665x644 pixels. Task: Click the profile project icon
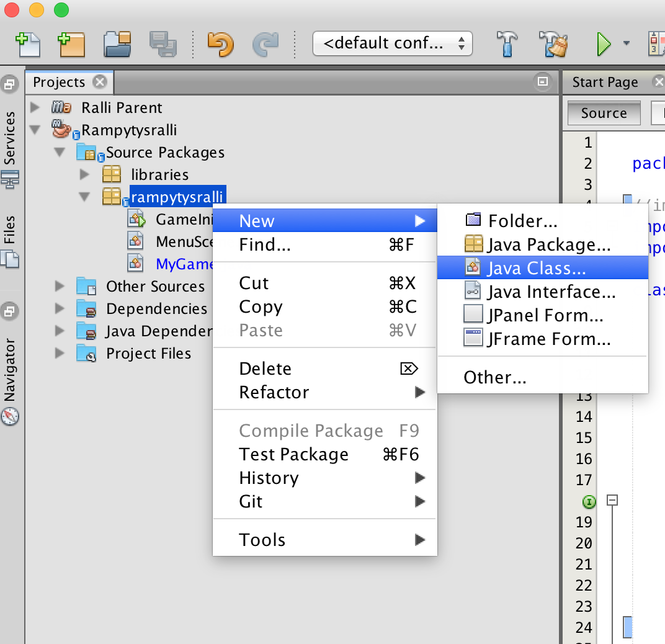(x=656, y=43)
